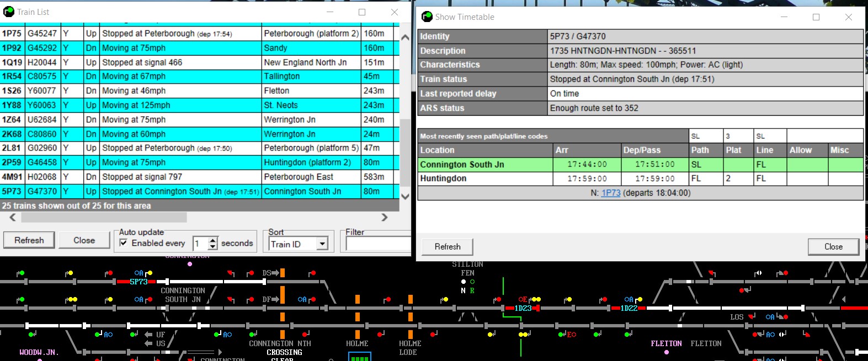The height and width of the screenshot is (361, 868).
Task: Select train berth 1D22 on the track diagram
Action: [629, 308]
